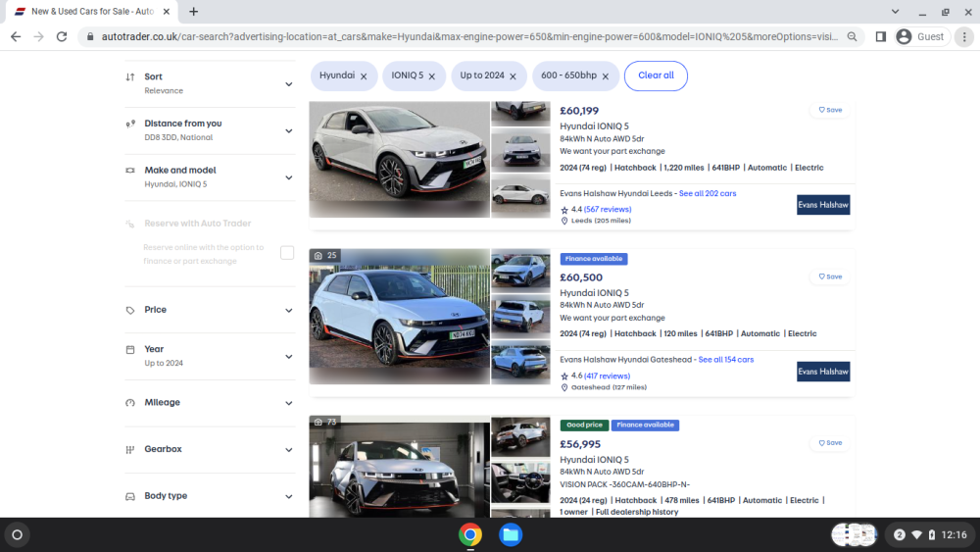Click the Good price badge

point(584,426)
